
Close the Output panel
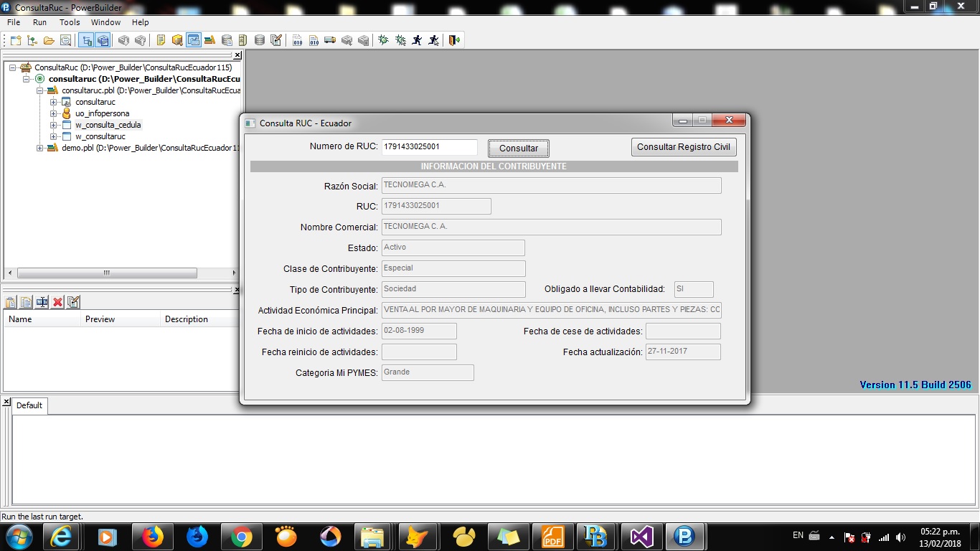(6, 401)
